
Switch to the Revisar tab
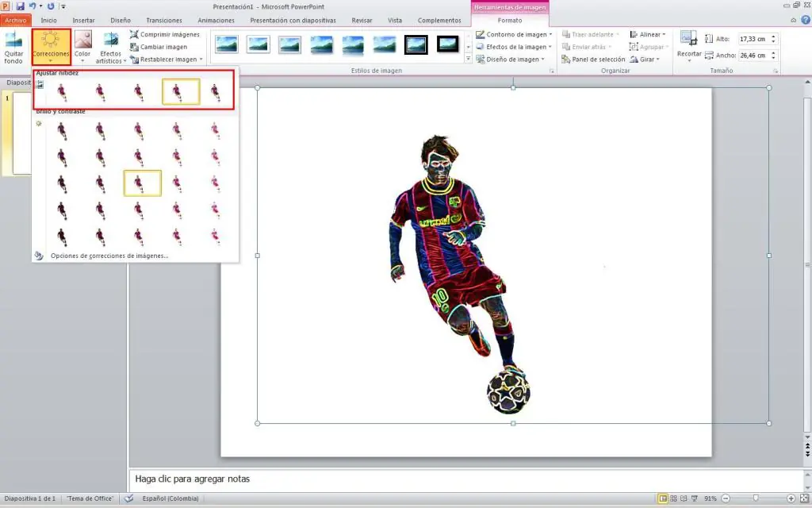362,20
